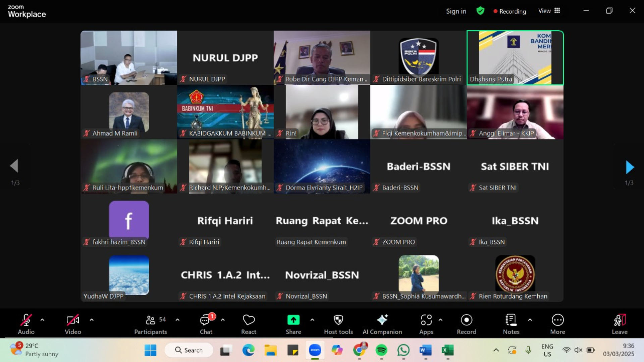Select the BSSN_Sophia Kusumawardh tile
The width and height of the screenshot is (644, 362).
(419, 275)
